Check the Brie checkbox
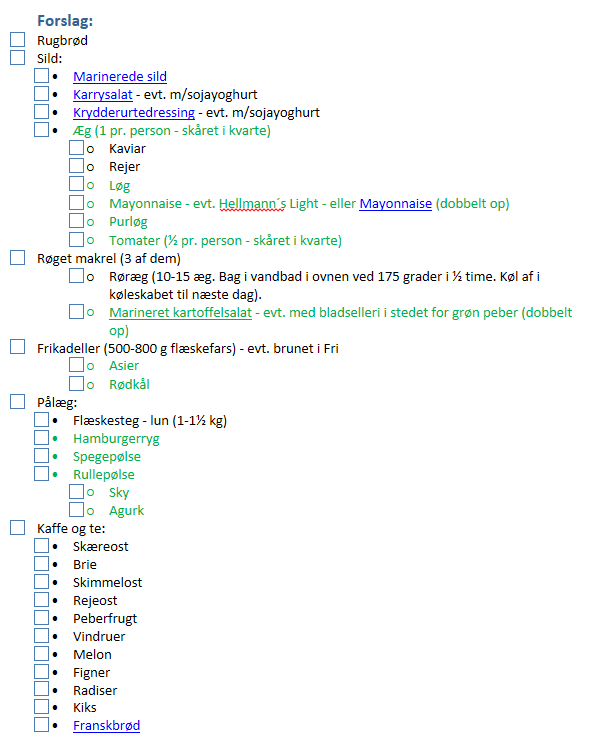This screenshot has height=745, width=592. pyautogui.click(x=41, y=564)
